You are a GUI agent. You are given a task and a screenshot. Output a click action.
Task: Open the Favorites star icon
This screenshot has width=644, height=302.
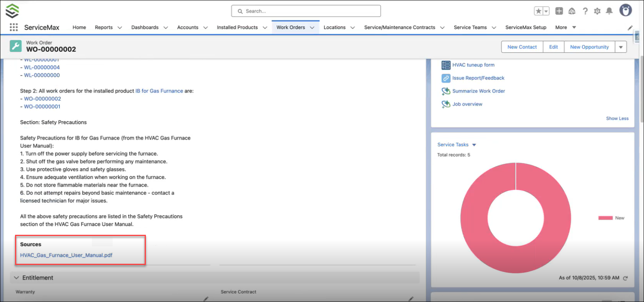point(539,11)
